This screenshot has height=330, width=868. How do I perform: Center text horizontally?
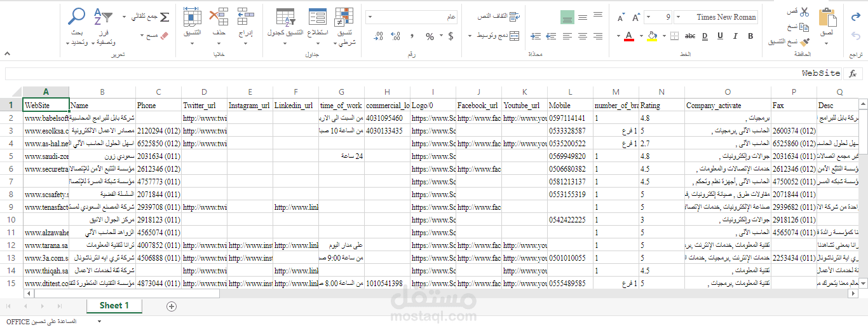(583, 36)
